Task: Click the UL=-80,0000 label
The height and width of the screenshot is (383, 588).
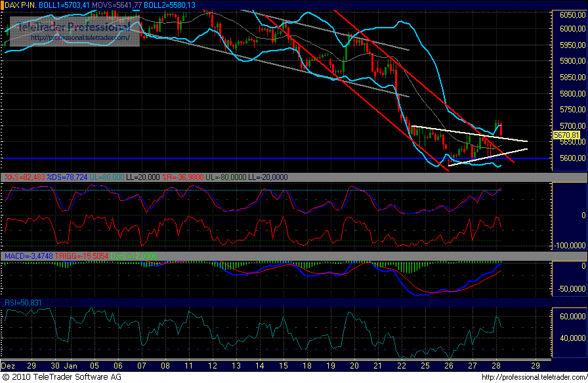Action: click(225, 177)
